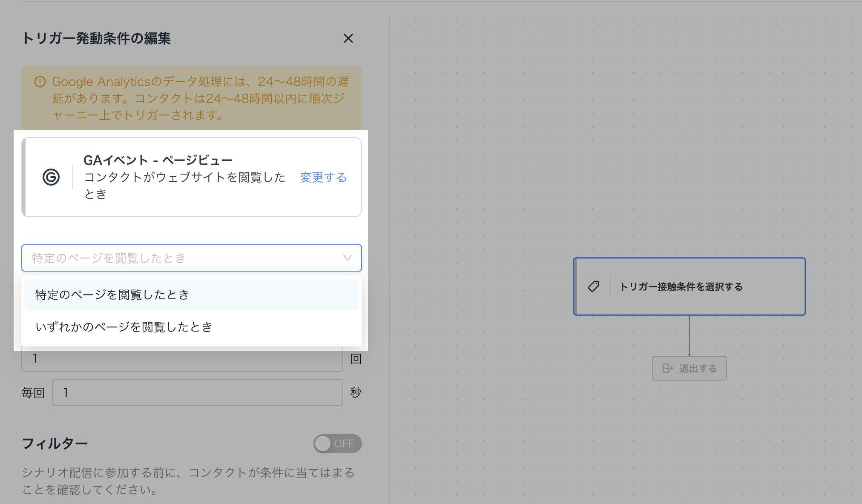Click the exit arrow icon beside 退出する

tap(667, 368)
